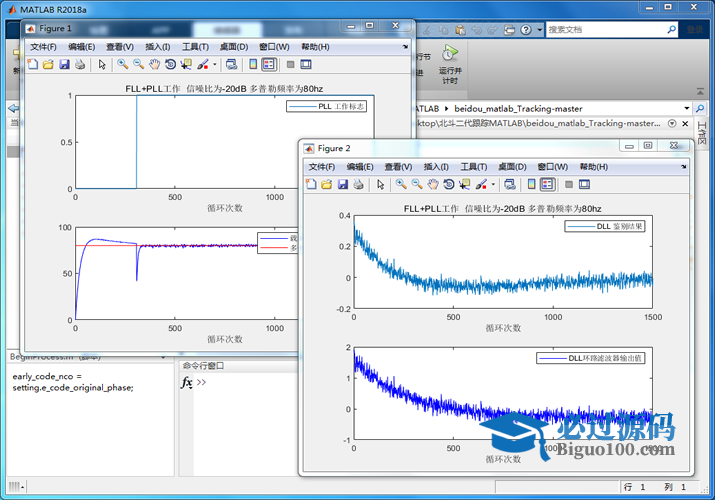Dock Figure 1 using menu bar arrow
The height and width of the screenshot is (500, 715).
click(405, 47)
